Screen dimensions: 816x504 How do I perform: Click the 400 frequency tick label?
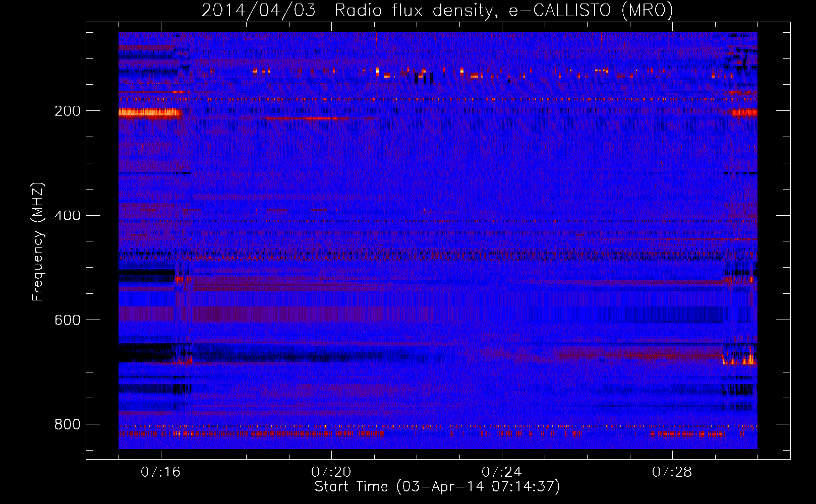[x=68, y=216]
